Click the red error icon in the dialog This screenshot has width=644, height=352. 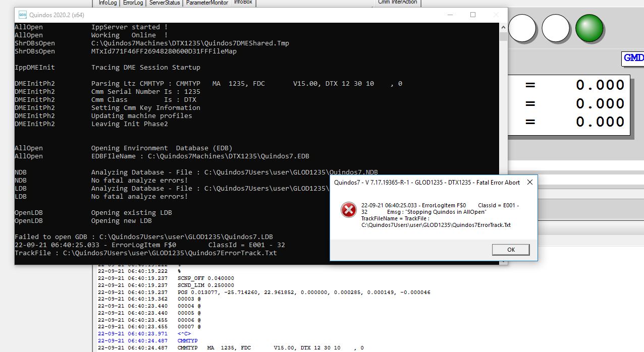[348, 210]
